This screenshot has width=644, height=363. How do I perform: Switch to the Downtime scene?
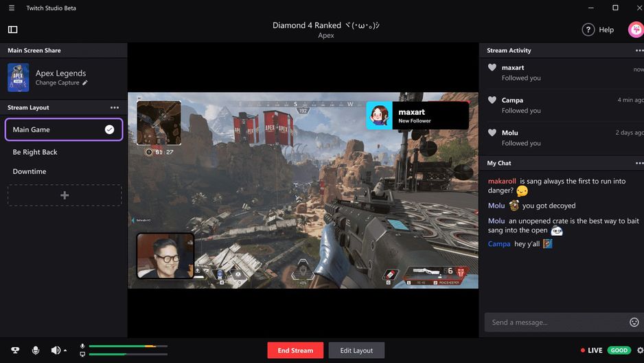[x=29, y=171]
